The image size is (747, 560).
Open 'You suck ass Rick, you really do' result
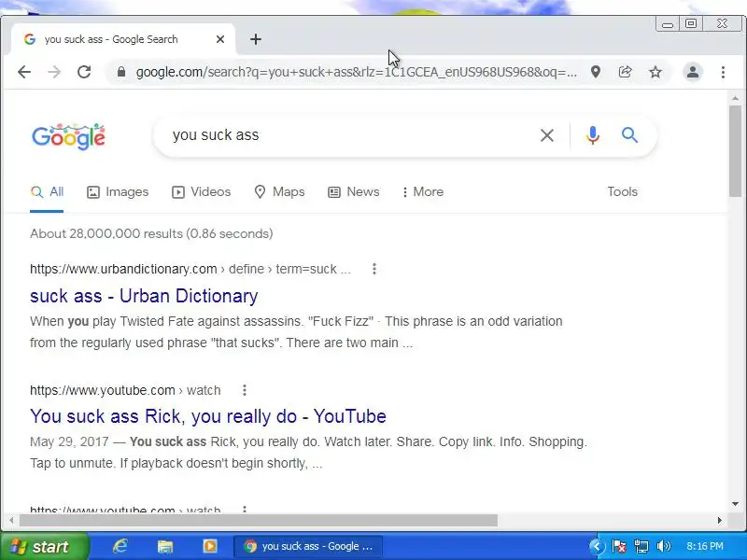click(x=207, y=416)
